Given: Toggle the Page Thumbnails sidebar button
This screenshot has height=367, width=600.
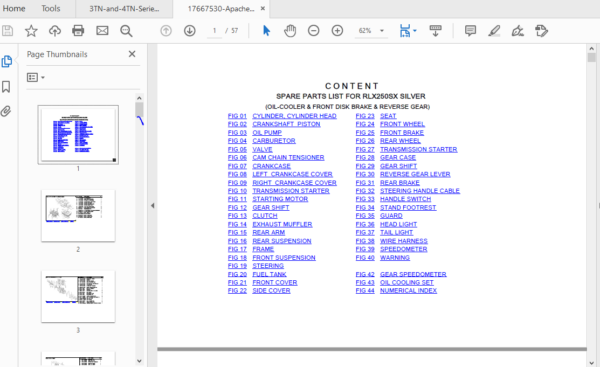Looking at the screenshot, I should point(7,61).
